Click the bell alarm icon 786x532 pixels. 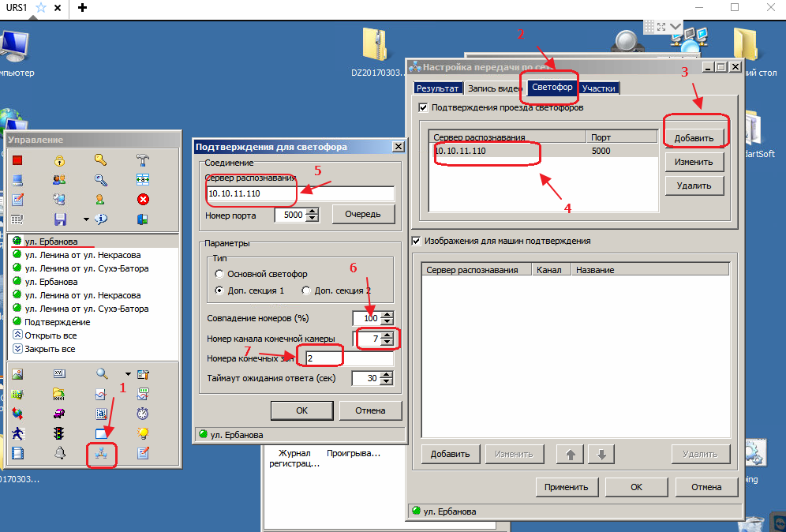point(59,453)
